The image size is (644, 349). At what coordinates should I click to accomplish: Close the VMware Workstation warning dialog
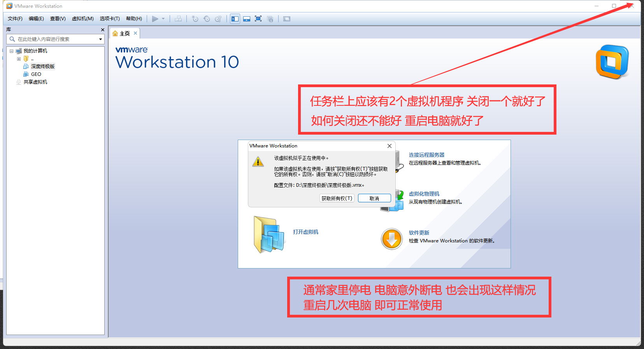(x=390, y=146)
